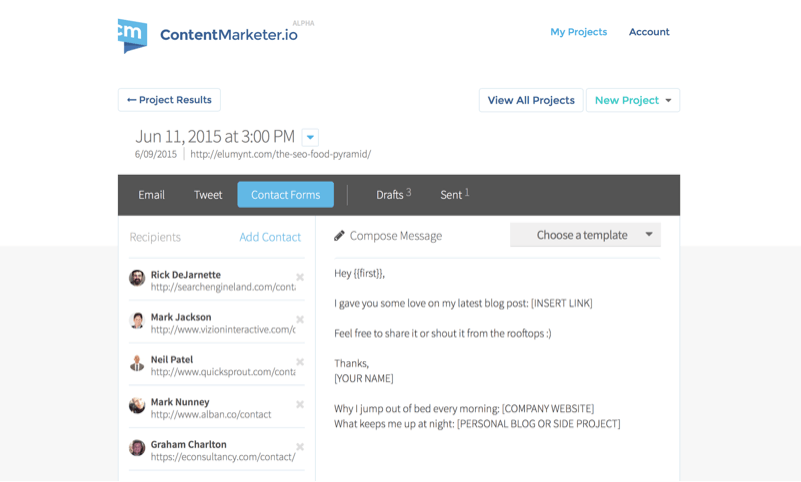
Task: Remove Mark Jackson with the X icon
Action: point(300,320)
